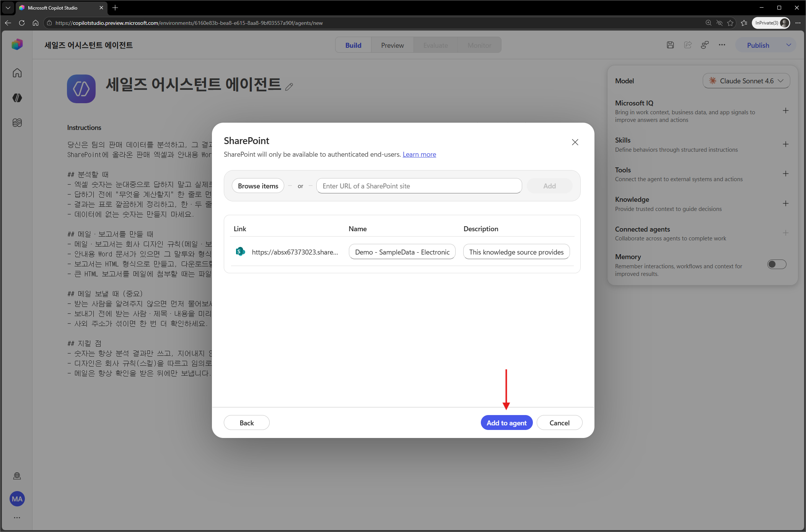The height and width of the screenshot is (532, 806).
Task: Open the Home icon in sidebar
Action: pos(17,73)
